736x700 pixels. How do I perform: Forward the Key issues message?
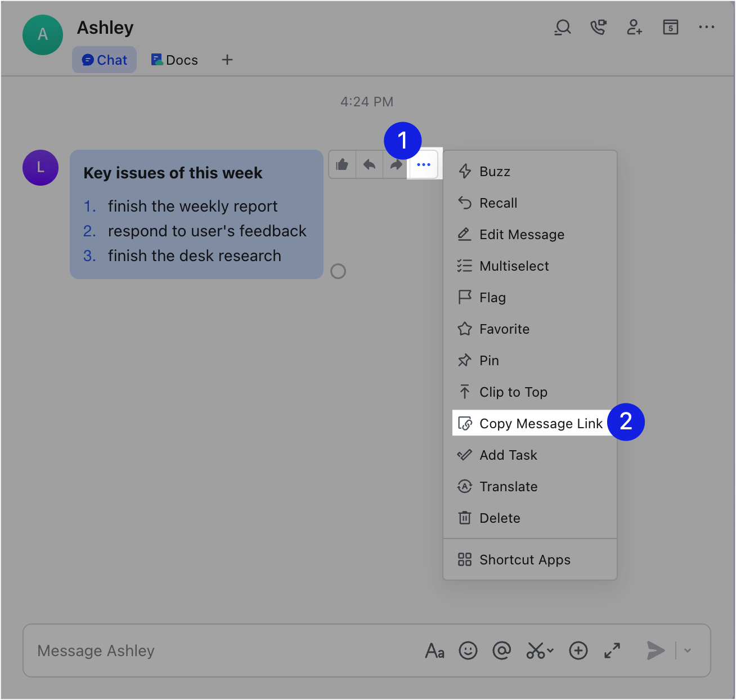tap(396, 164)
